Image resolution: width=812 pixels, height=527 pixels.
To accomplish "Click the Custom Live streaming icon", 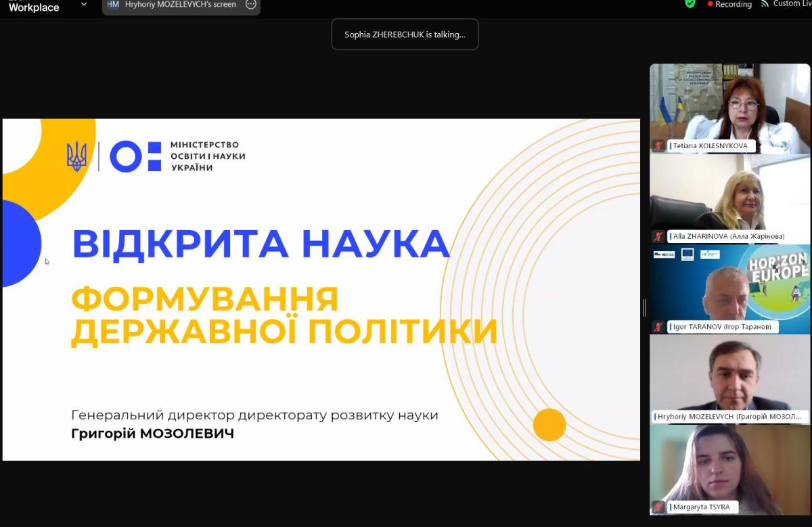I will [x=765, y=3].
